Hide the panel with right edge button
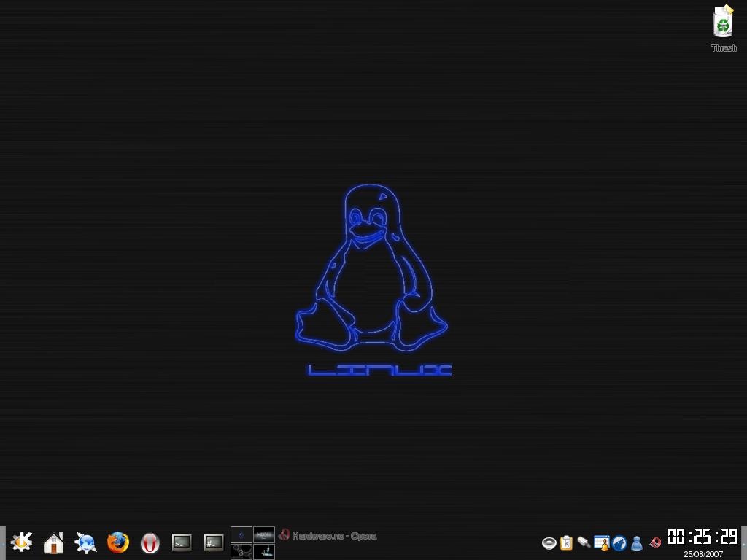The height and width of the screenshot is (560, 747). coord(744,542)
